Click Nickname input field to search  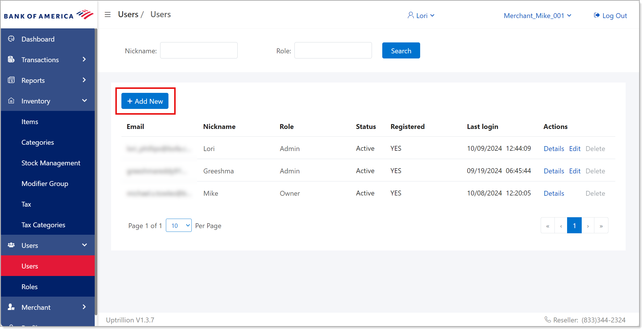click(x=199, y=50)
